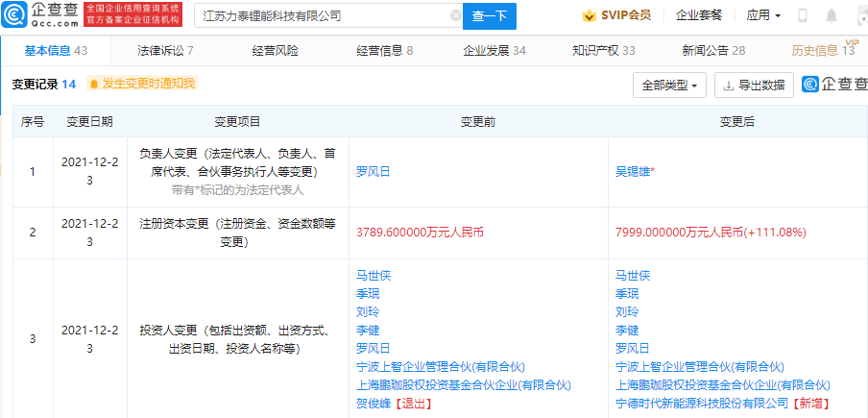Open 贺俊峰 investor link
The image size is (868, 418).
pos(374,403)
